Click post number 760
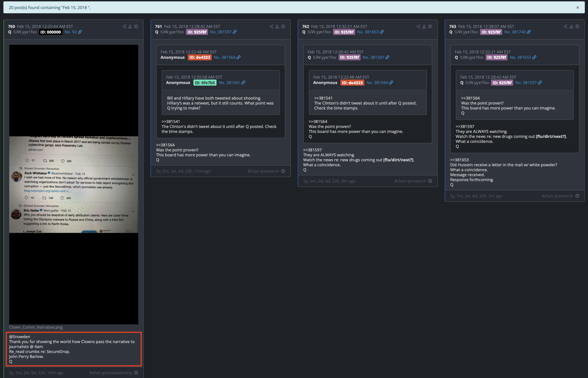 11,27
